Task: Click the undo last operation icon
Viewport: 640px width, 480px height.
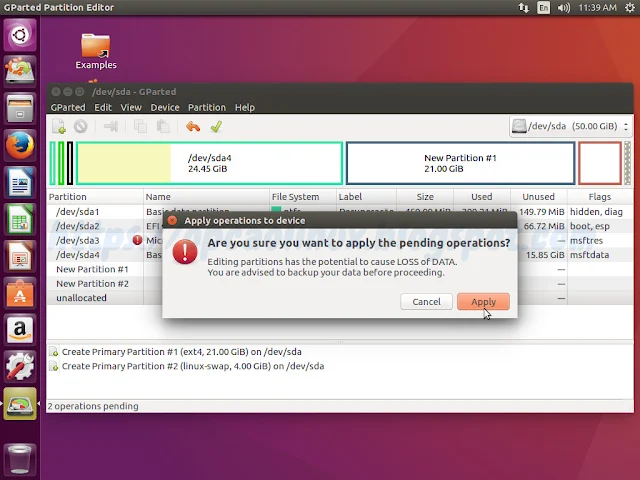Action: (193, 127)
